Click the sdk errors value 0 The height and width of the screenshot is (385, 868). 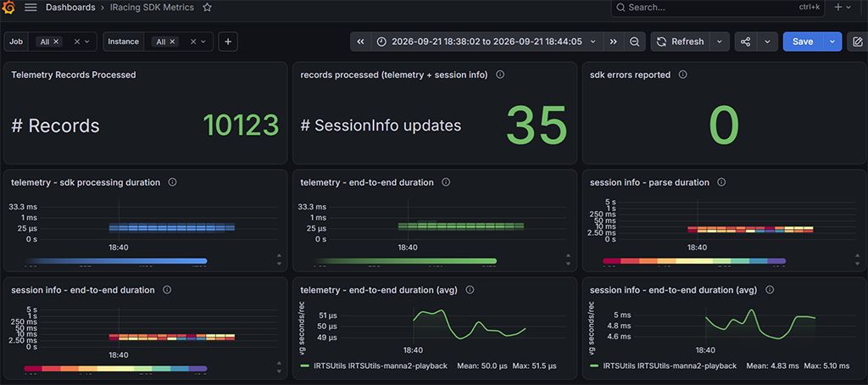[x=724, y=126]
